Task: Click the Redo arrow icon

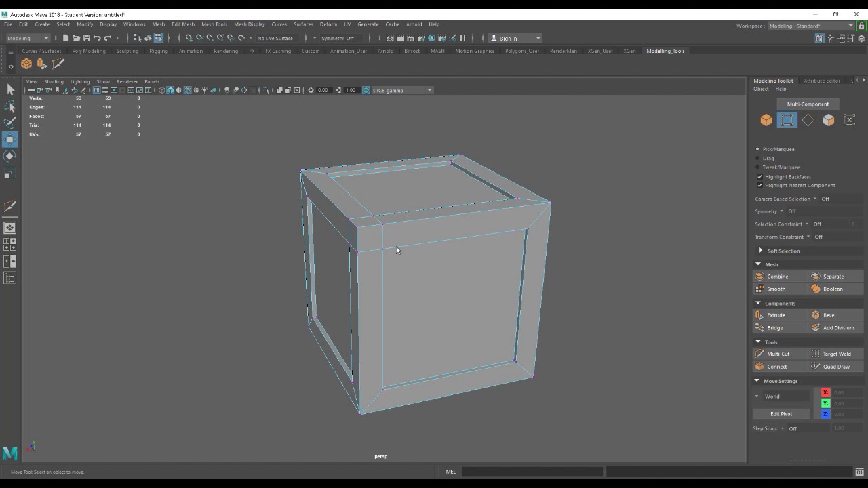Action: pyautogui.click(x=107, y=38)
